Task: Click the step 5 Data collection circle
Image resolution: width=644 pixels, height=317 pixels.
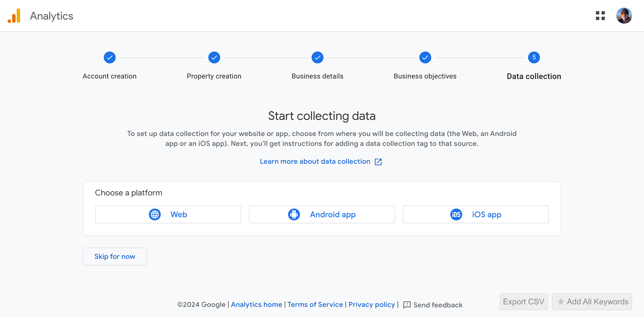Action: [534, 57]
